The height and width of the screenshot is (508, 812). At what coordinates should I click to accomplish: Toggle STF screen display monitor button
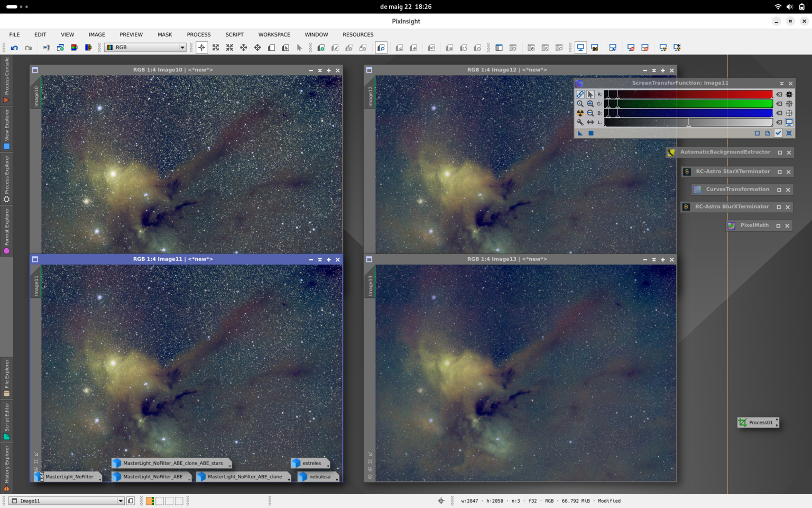789,122
